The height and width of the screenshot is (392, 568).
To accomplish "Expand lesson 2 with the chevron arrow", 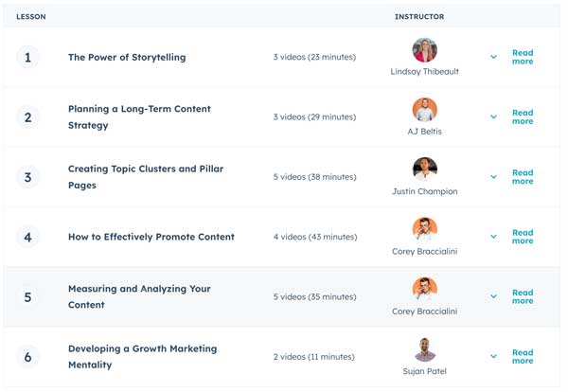I will [493, 117].
